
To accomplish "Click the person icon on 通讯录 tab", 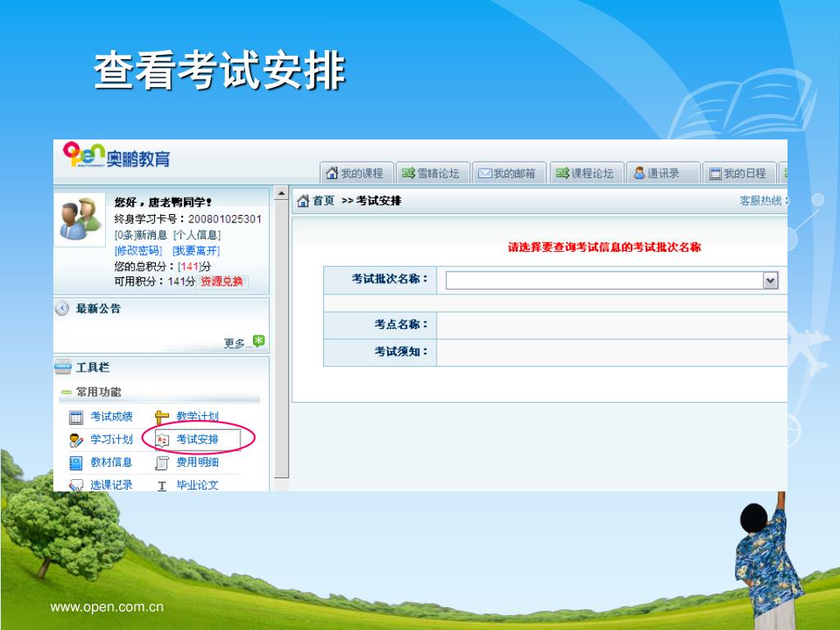I will [639, 172].
